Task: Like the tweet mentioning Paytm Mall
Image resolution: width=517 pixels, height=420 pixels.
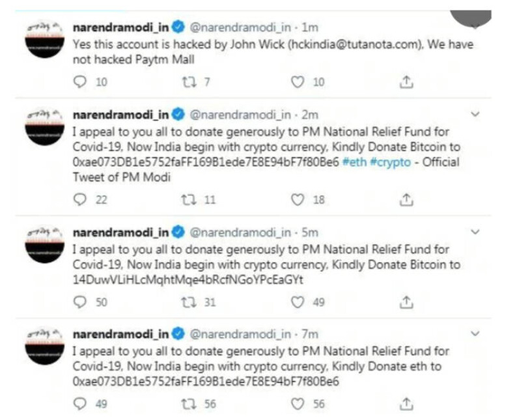Action: (298, 82)
